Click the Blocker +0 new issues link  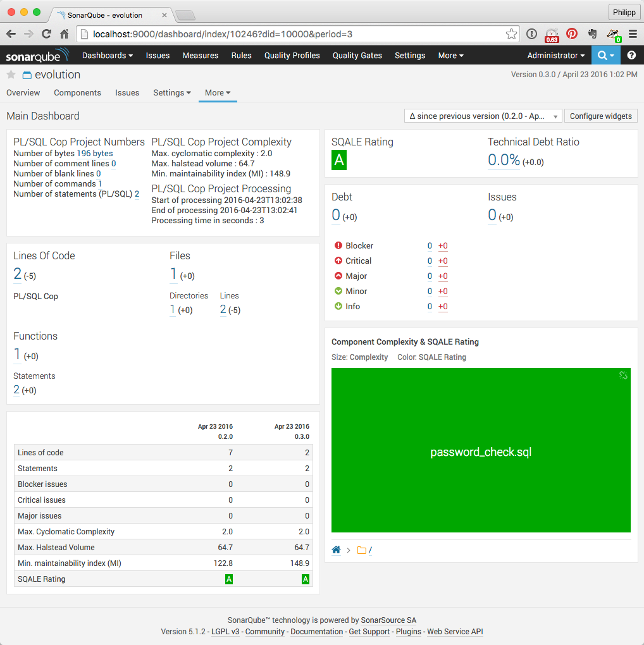pos(443,245)
